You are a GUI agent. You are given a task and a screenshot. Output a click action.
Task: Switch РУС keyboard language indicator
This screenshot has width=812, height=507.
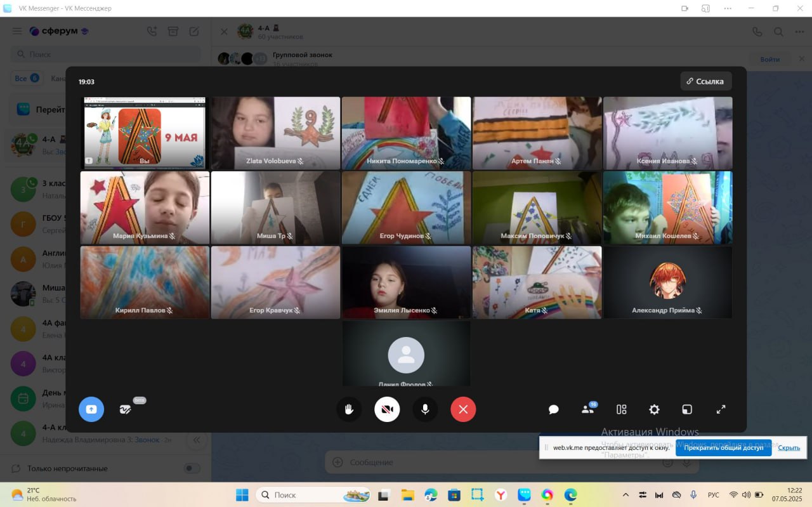(x=713, y=494)
